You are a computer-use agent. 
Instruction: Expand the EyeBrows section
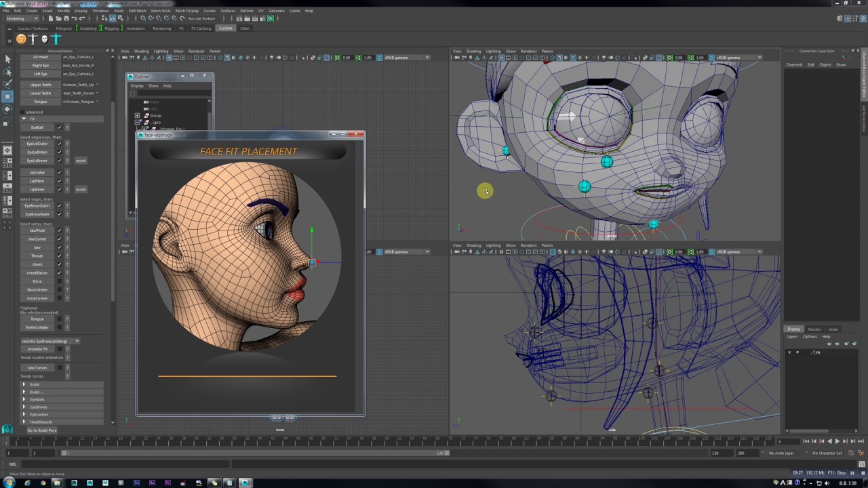click(x=24, y=407)
